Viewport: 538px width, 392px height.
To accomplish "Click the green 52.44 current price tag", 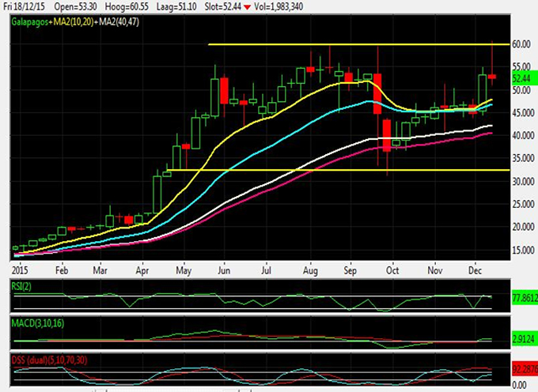I will point(521,79).
